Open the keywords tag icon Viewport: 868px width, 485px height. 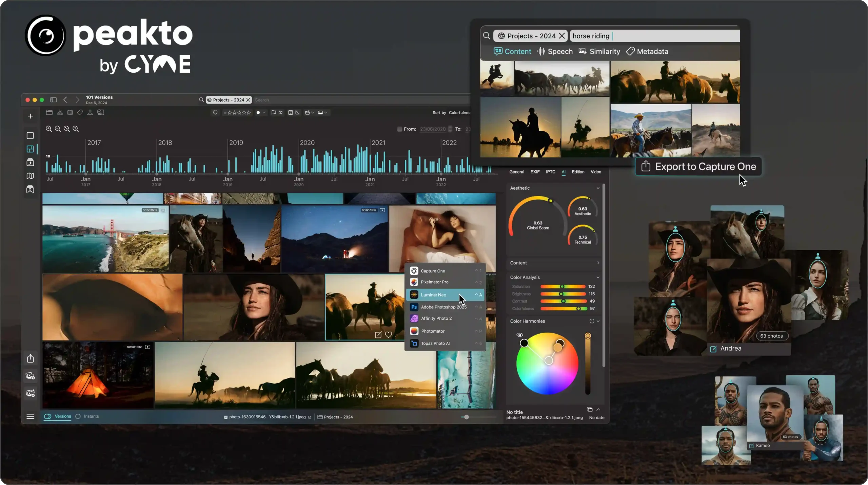click(80, 112)
